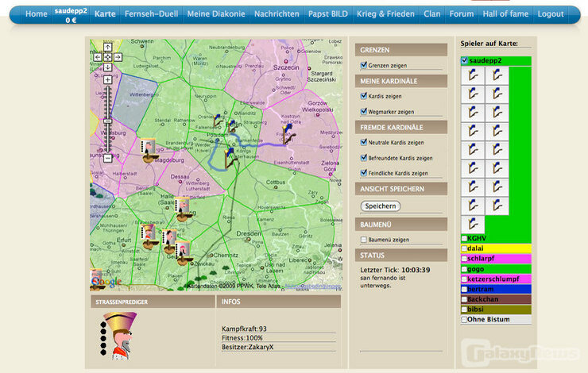The height and width of the screenshot is (373, 588).
Task: Zoom in with the map plus button
Action: pyautogui.click(x=107, y=80)
